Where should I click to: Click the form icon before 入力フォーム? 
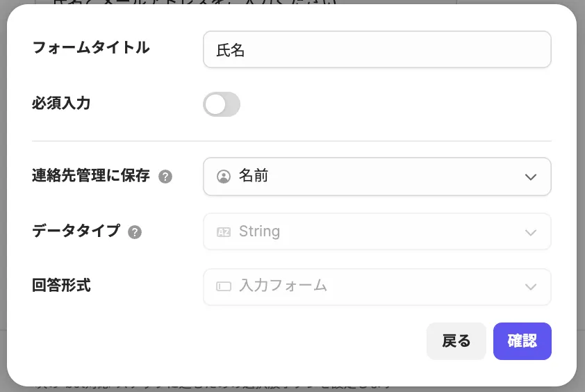[223, 286]
